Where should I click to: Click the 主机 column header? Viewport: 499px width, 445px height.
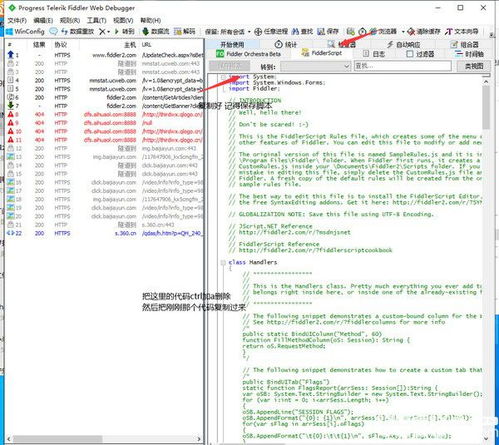click(x=130, y=44)
